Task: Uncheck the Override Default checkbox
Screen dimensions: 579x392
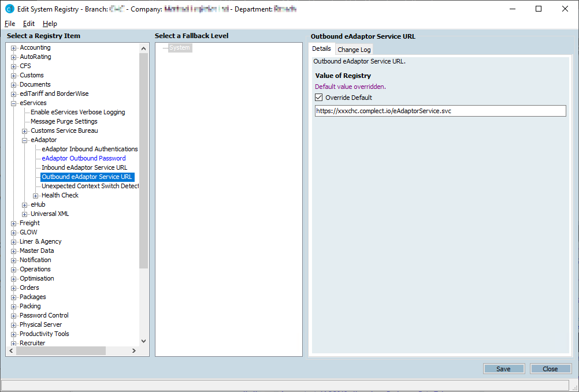Action: tap(318, 97)
